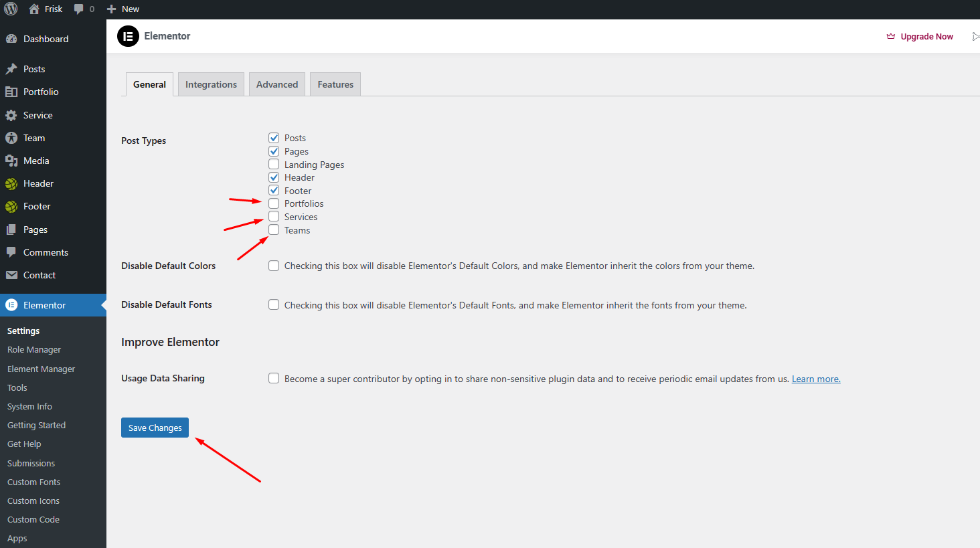Screen dimensions: 980x548
Task: Follow the Learn more link
Action: [x=816, y=379]
